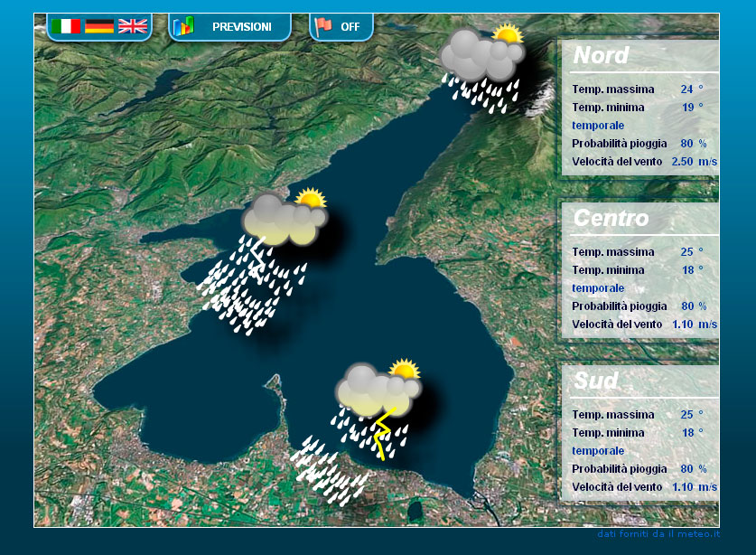Image resolution: width=756 pixels, height=555 pixels.
Task: Click Sud Probabilità pioggia 80 %
Action: (x=639, y=468)
